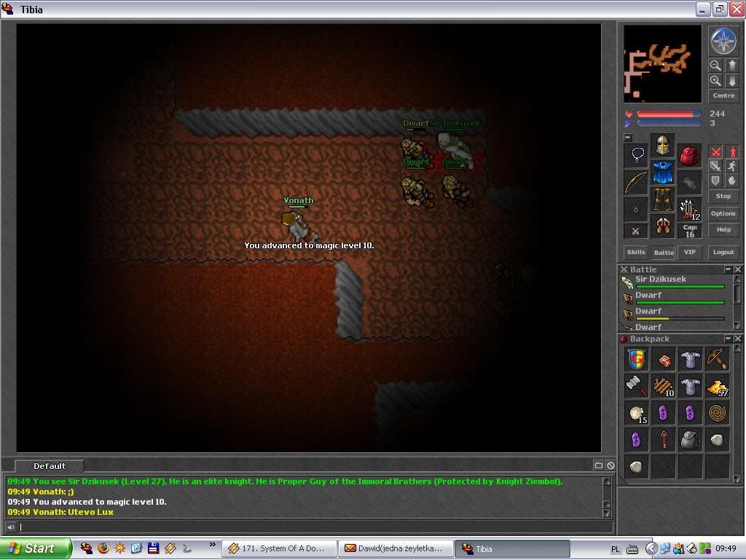The height and width of the screenshot is (560, 746).
Task: Move minimap one floor down
Action: (x=731, y=81)
